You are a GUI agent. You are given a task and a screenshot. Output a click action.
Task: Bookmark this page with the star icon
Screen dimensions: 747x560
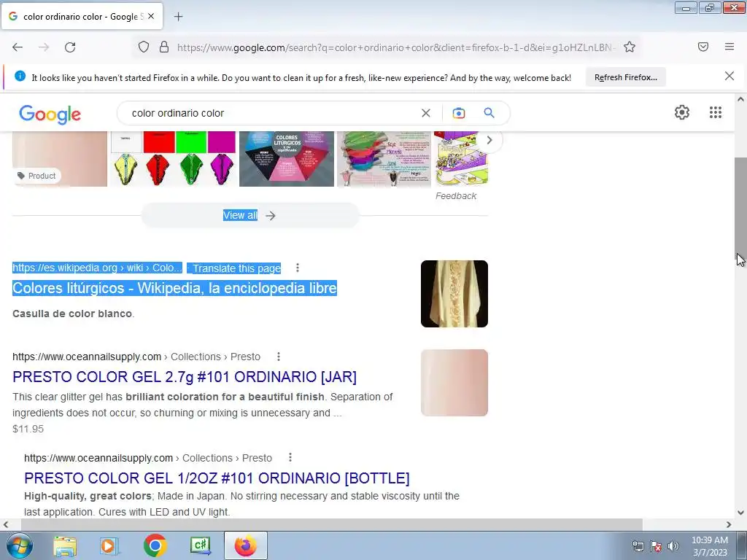[630, 47]
